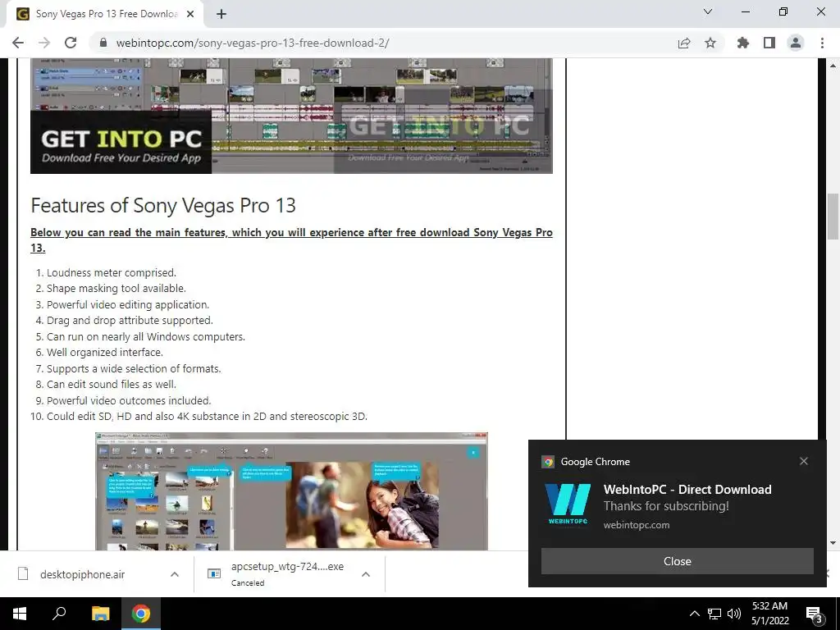Show hidden system tray icons
This screenshot has width=840, height=630.
694,614
